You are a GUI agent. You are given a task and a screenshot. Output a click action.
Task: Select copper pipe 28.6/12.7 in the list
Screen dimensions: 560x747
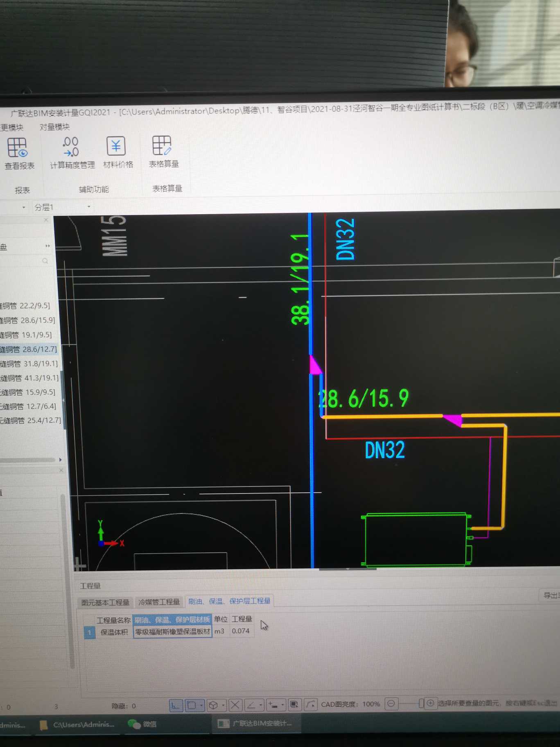29,349
